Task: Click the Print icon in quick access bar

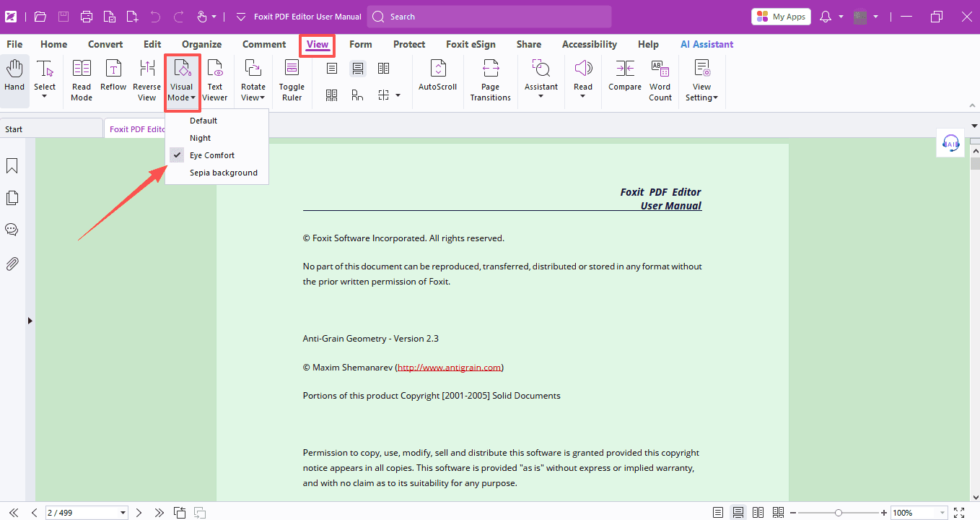Action: coord(87,16)
